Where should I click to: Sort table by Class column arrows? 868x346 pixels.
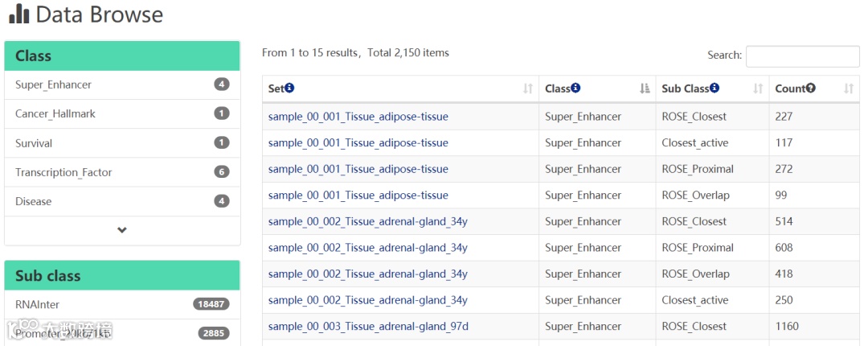pyautogui.click(x=645, y=89)
